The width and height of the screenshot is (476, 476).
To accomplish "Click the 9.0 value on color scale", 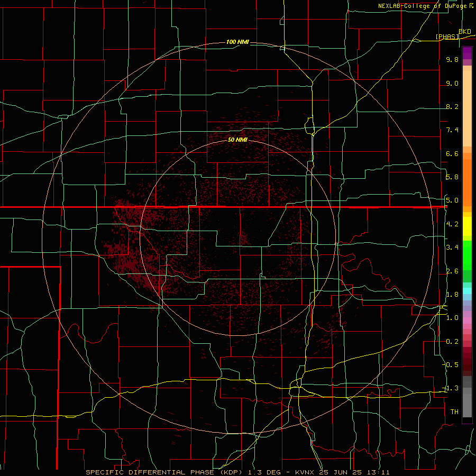I will pos(452,84).
